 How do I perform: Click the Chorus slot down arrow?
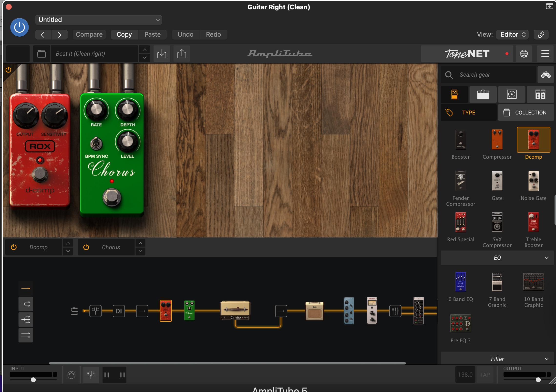point(140,251)
